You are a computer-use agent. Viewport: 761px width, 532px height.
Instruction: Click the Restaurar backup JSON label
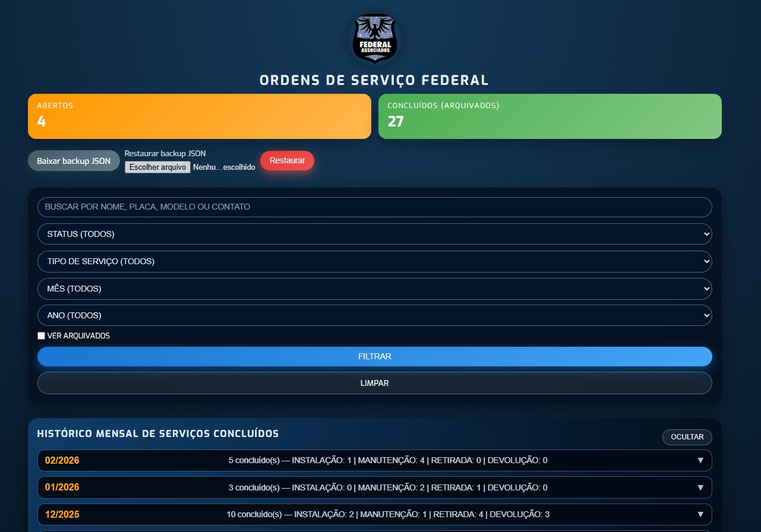165,154
